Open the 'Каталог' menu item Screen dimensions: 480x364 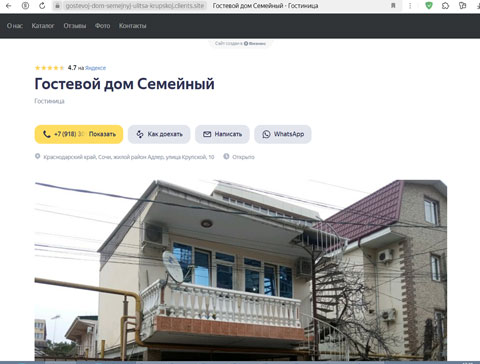click(x=43, y=26)
